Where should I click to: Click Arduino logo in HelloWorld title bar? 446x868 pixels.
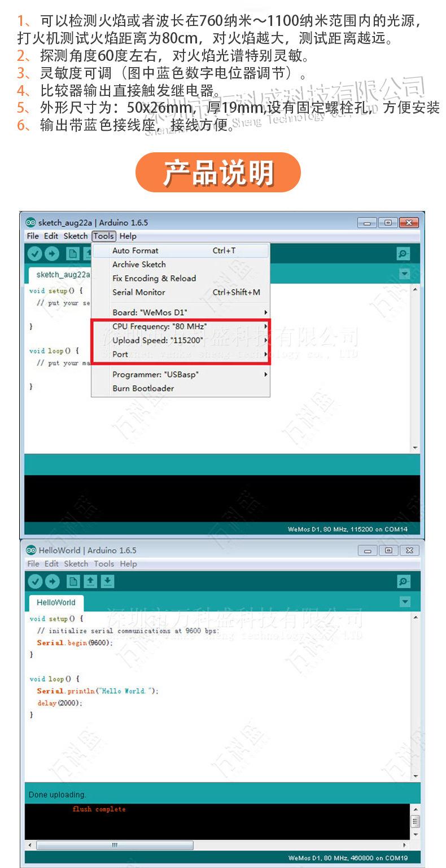31,550
